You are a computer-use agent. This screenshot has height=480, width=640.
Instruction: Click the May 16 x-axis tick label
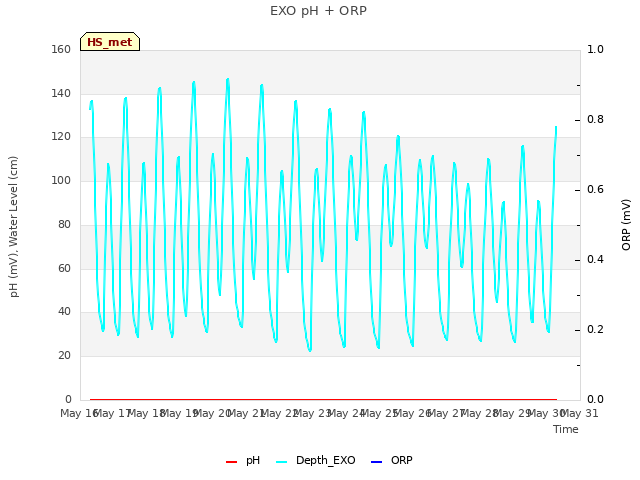[x=79, y=413]
